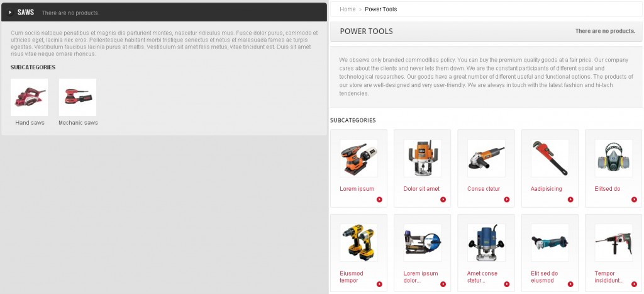Click the respirator mask product image
This screenshot has width=644, height=294.
click(x=613, y=158)
